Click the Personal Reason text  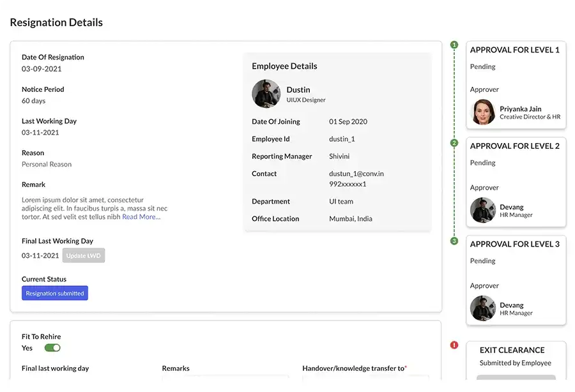[47, 165]
